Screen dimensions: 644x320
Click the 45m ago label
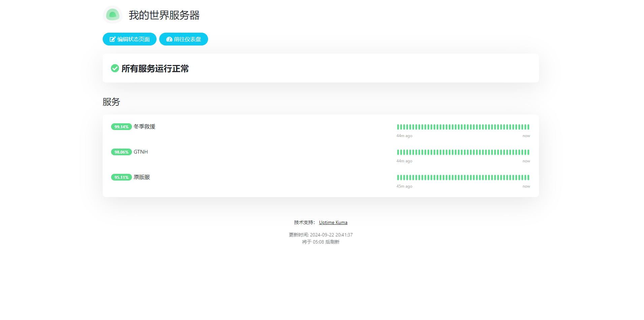click(404, 186)
